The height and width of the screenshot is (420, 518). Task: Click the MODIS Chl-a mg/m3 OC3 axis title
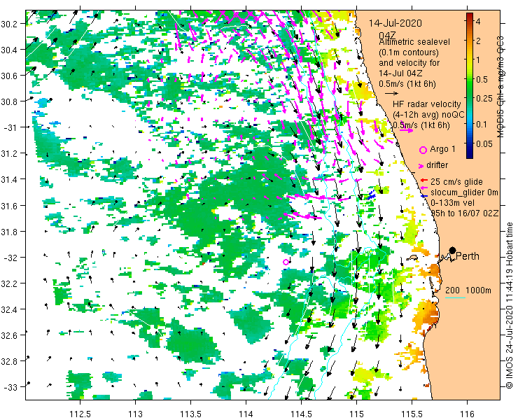500,87
